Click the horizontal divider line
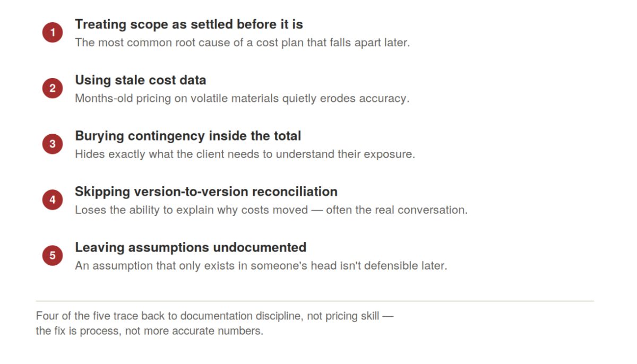 [315, 301]
